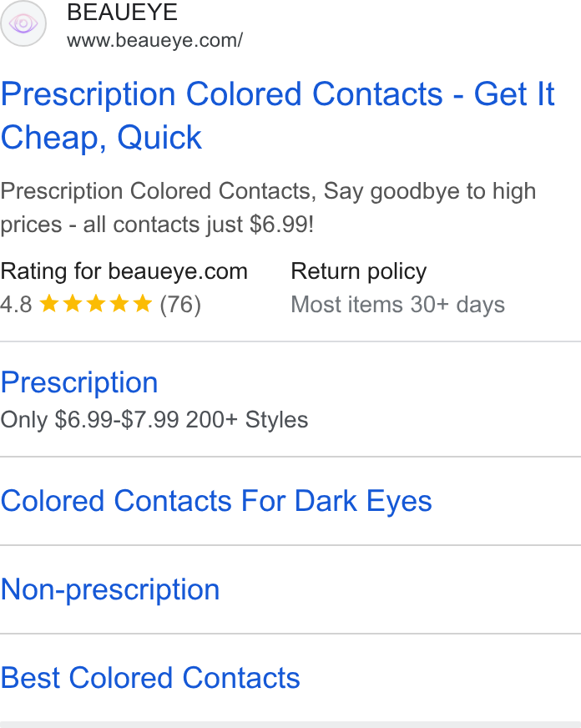Click the Return policy heading

tap(359, 271)
